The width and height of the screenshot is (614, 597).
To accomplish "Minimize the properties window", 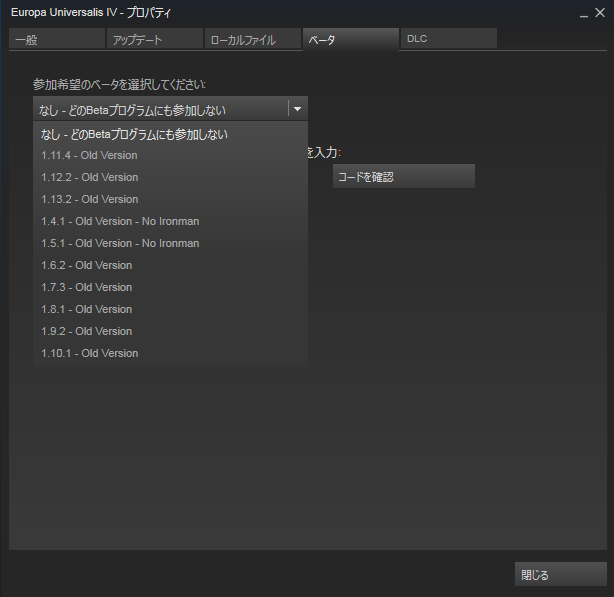I will coord(583,14).
